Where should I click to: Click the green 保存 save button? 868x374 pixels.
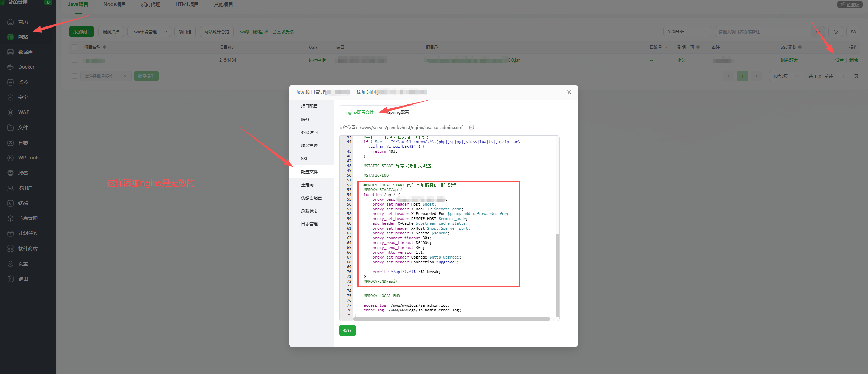(347, 330)
